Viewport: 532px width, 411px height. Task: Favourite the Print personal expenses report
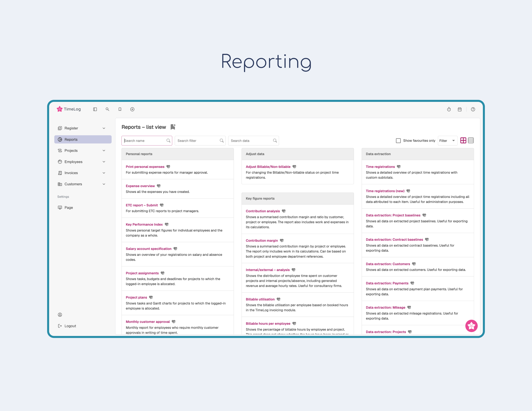[168, 167]
